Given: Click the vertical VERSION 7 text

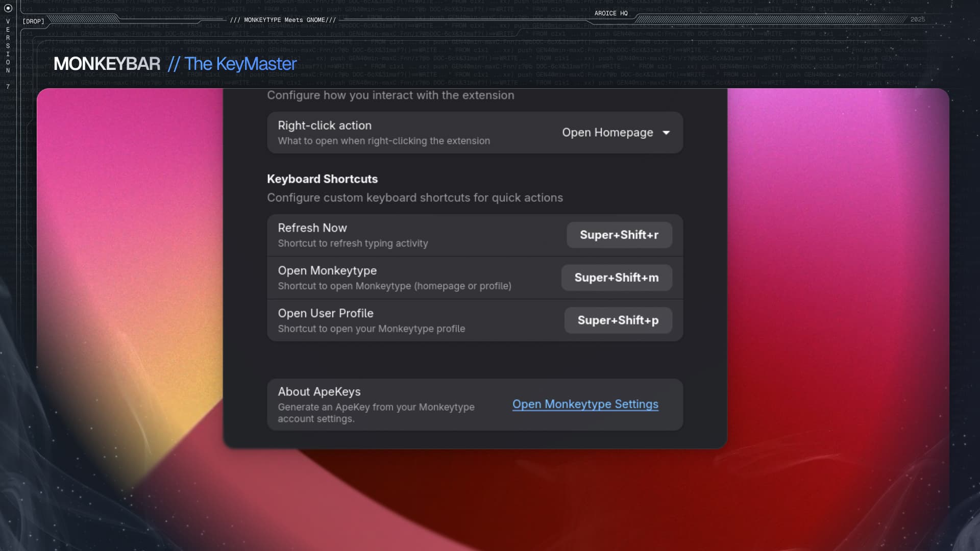Looking at the screenshot, I should [x=8, y=51].
